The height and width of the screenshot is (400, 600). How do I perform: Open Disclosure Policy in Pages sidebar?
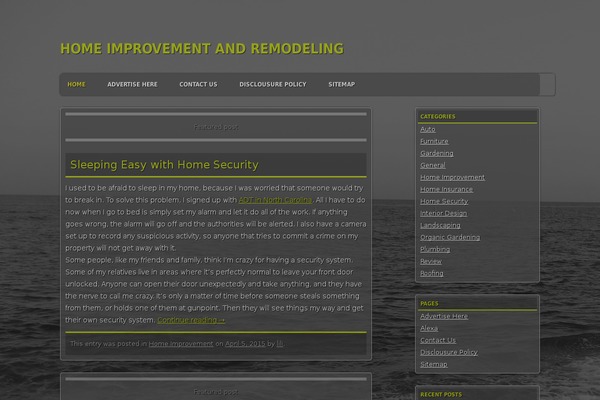[x=448, y=352]
